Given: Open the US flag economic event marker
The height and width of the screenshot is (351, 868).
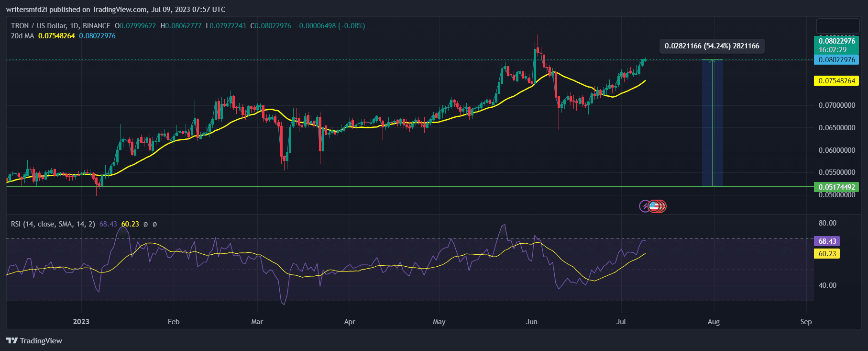Looking at the screenshot, I should tap(655, 206).
